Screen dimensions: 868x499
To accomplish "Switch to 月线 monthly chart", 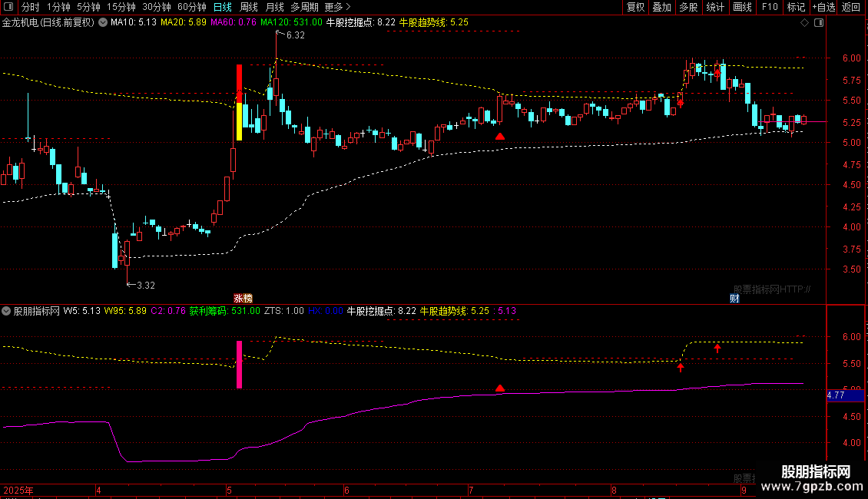I will click(274, 7).
